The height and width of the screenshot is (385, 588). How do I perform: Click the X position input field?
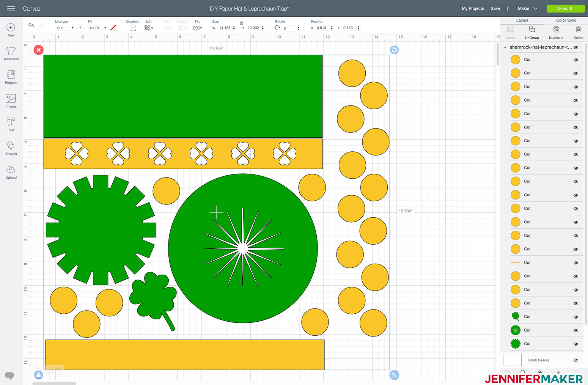tap(322, 28)
